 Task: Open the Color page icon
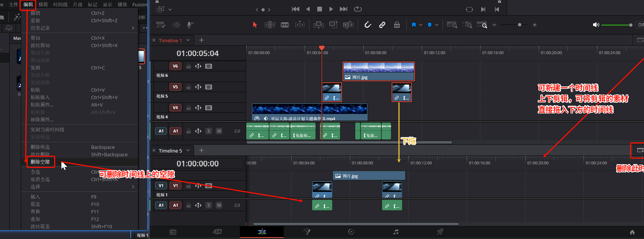click(x=351, y=232)
